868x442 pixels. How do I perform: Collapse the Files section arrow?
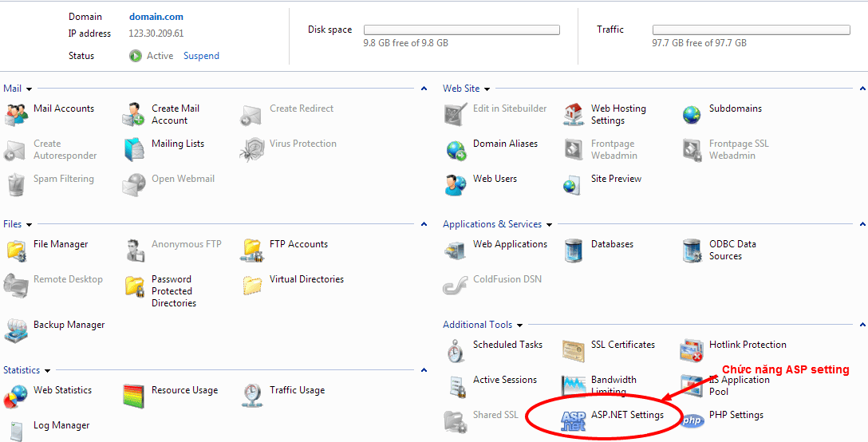tap(30, 225)
